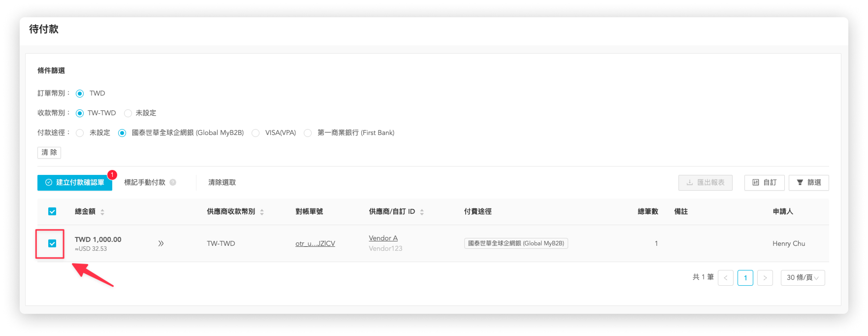Click the 申請人 column header
868x336 pixels.
point(783,211)
